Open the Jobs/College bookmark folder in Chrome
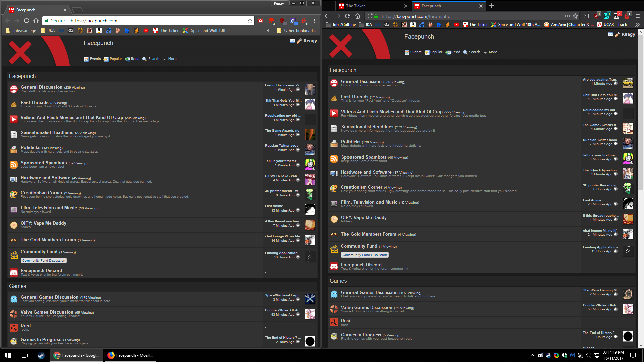 click(21, 31)
